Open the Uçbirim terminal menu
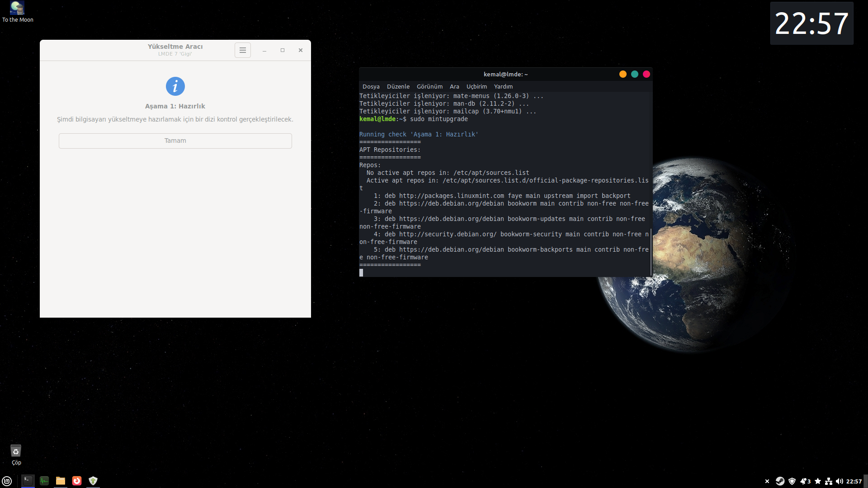 click(476, 86)
